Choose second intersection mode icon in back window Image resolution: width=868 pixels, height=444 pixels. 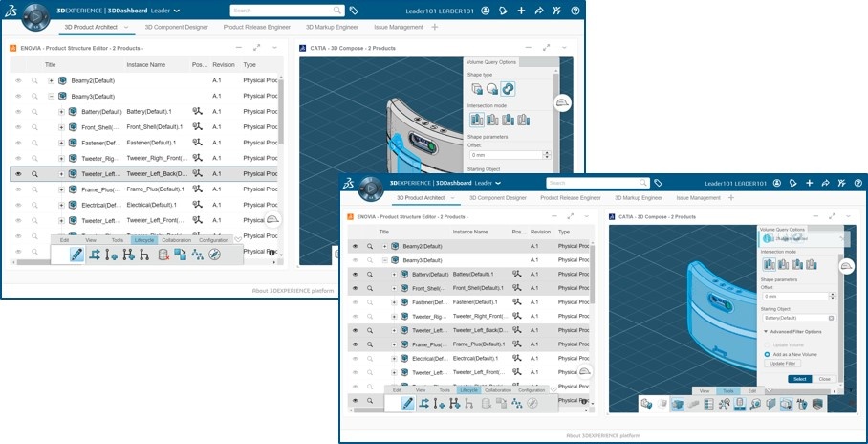[492, 120]
